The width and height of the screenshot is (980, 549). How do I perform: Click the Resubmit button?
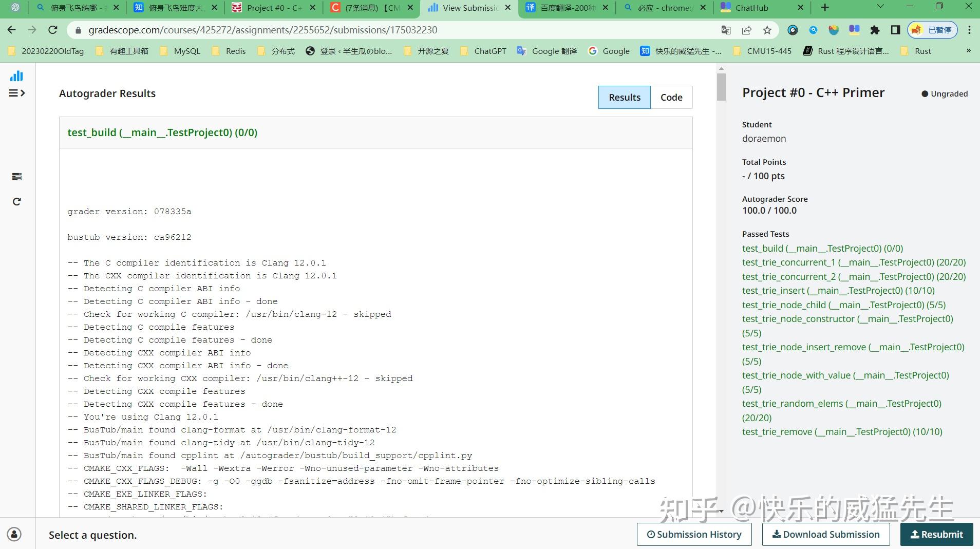(x=937, y=534)
